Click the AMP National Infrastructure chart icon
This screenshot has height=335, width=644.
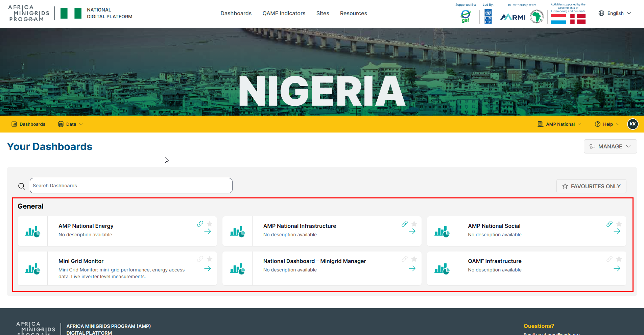[237, 232]
